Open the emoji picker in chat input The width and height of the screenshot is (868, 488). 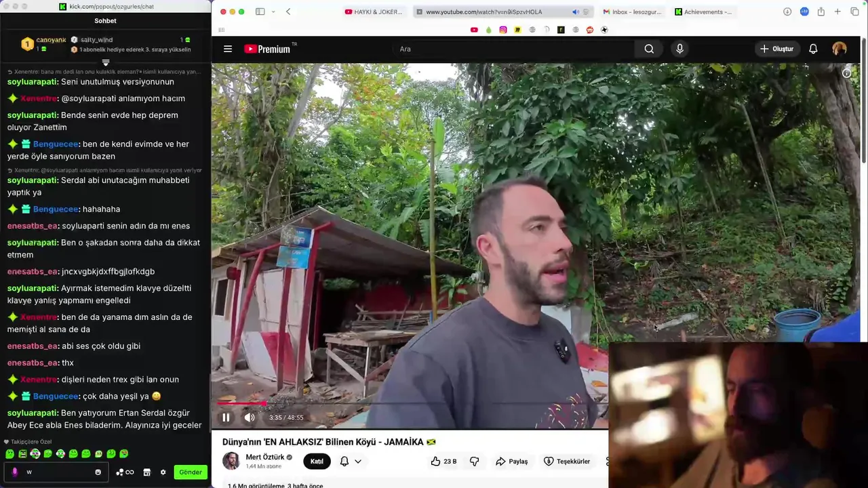(98, 472)
